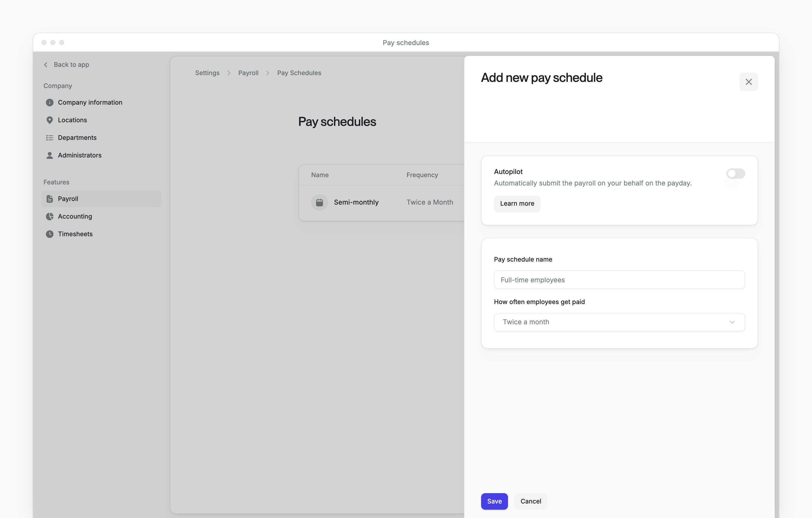Click the Accounting pie chart icon

[x=49, y=217]
